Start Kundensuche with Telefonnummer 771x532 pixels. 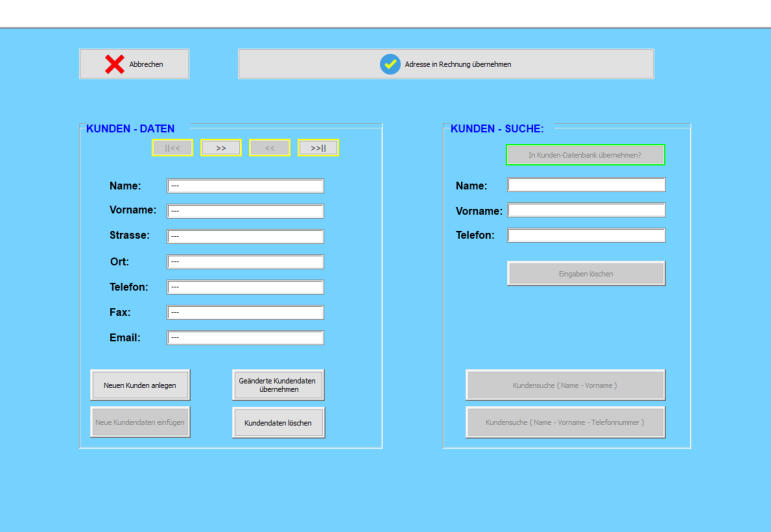click(565, 422)
